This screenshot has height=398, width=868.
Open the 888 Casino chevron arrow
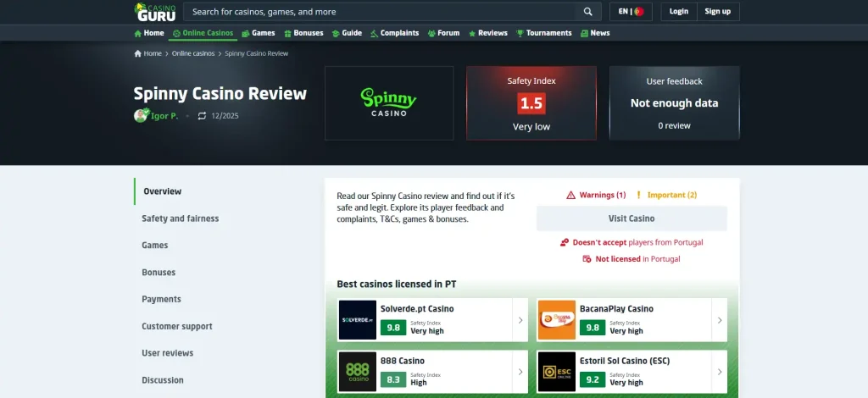[520, 372]
